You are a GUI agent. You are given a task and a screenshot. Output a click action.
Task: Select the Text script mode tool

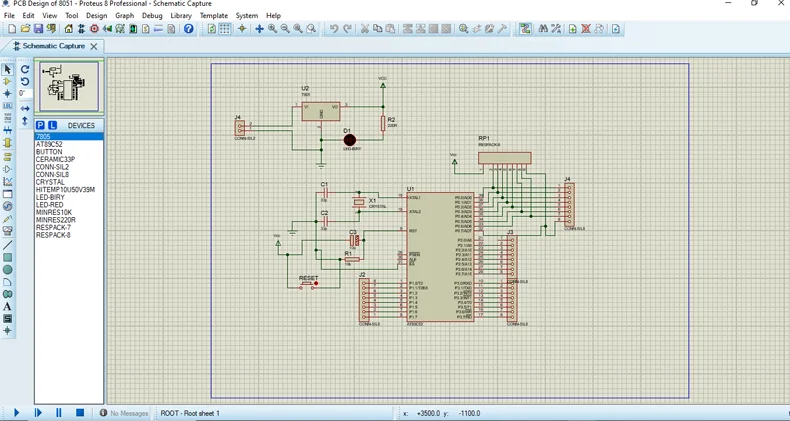[8, 118]
